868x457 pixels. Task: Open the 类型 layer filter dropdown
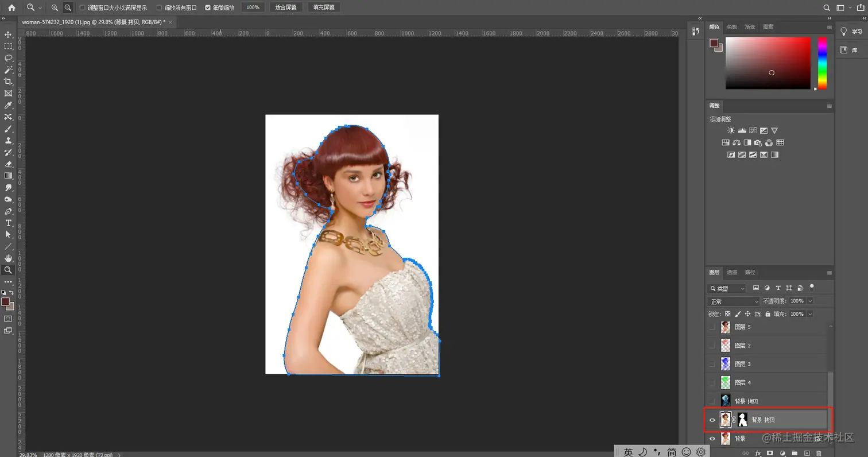pyautogui.click(x=727, y=288)
